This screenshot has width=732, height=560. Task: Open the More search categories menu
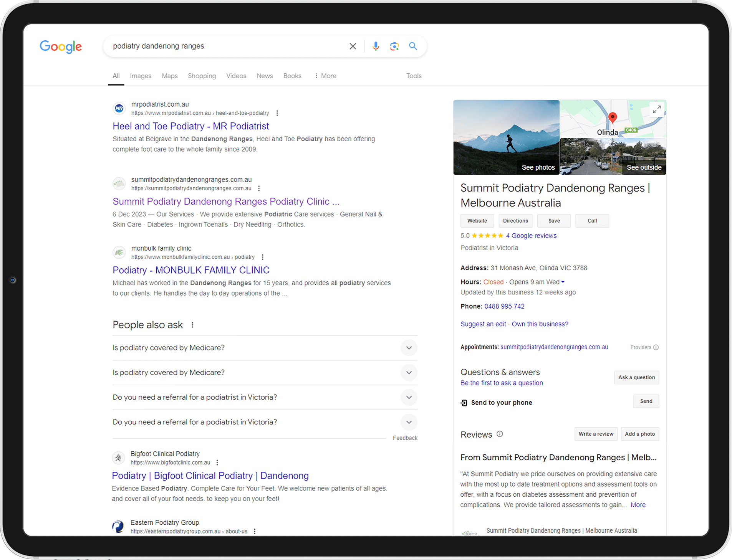[x=325, y=76]
